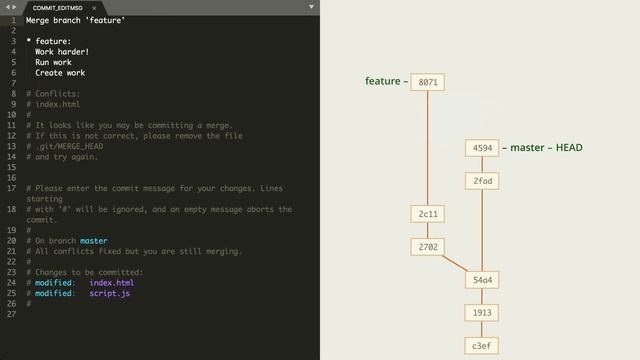640x360 pixels.
Task: Click the tab history forward arrow
Action: point(14,7)
